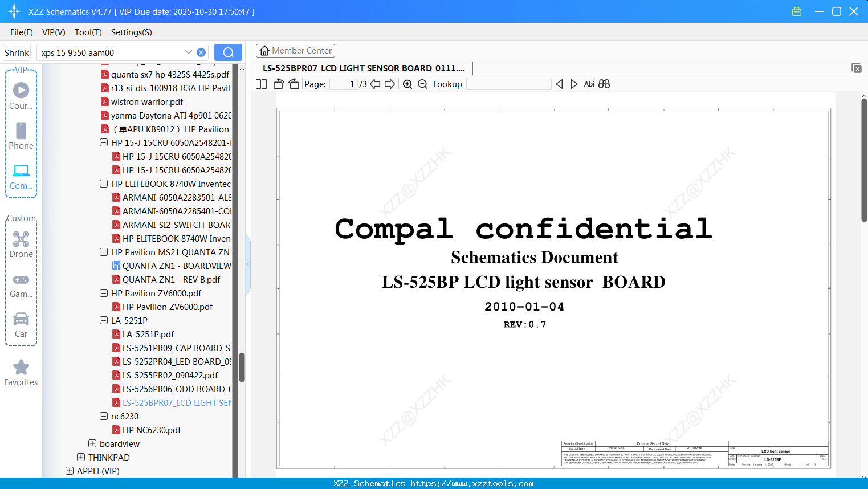Image resolution: width=868 pixels, height=489 pixels.
Task: Open the search history dropdown
Action: point(189,52)
